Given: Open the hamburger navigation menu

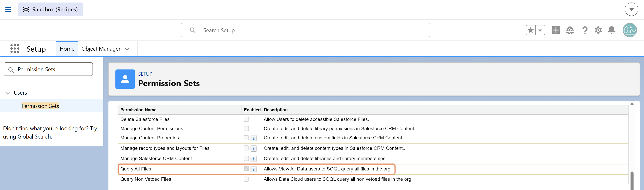Looking at the screenshot, I should point(8,10).
